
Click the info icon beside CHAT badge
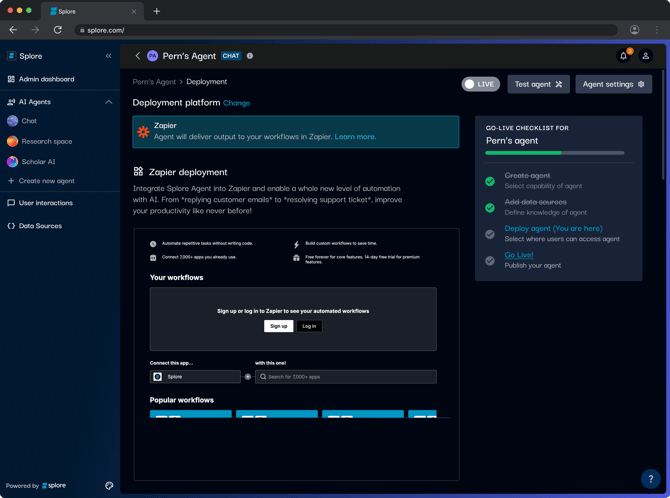click(250, 56)
